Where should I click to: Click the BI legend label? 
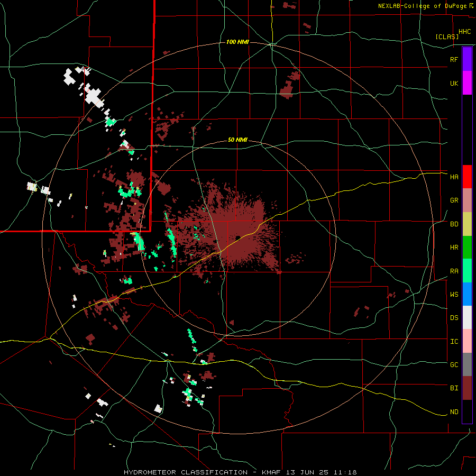click(x=454, y=388)
